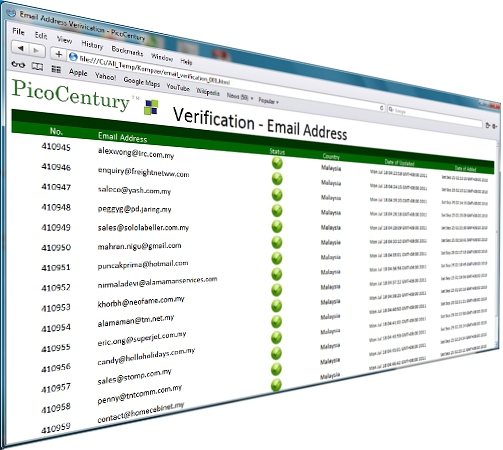
Task: Select email enquiry@freightnetww.com
Action: (143, 172)
